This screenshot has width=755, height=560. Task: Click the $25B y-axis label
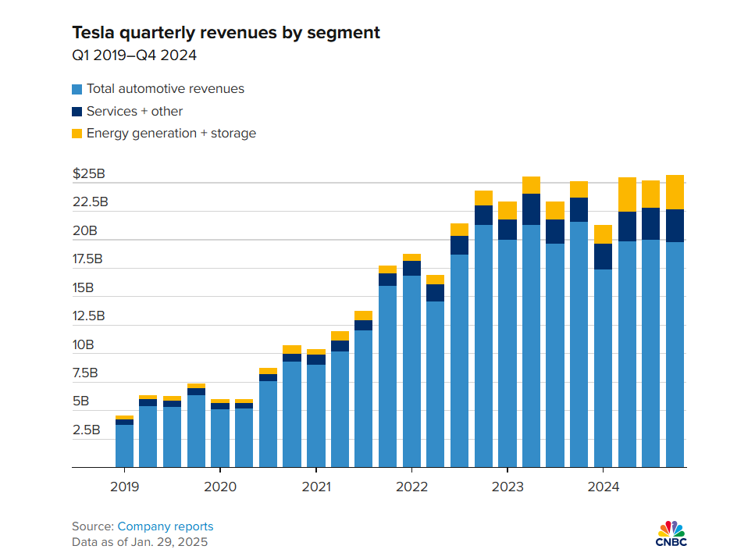pyautogui.click(x=88, y=174)
